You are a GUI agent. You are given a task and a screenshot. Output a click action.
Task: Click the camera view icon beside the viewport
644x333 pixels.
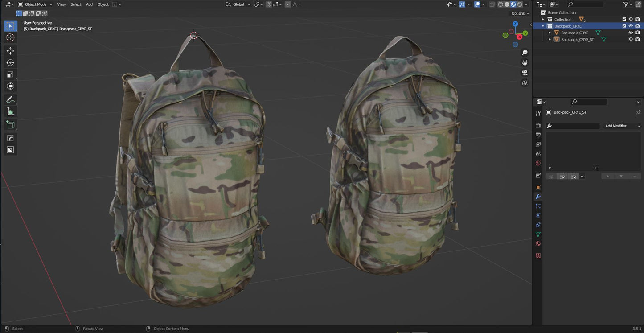(525, 73)
